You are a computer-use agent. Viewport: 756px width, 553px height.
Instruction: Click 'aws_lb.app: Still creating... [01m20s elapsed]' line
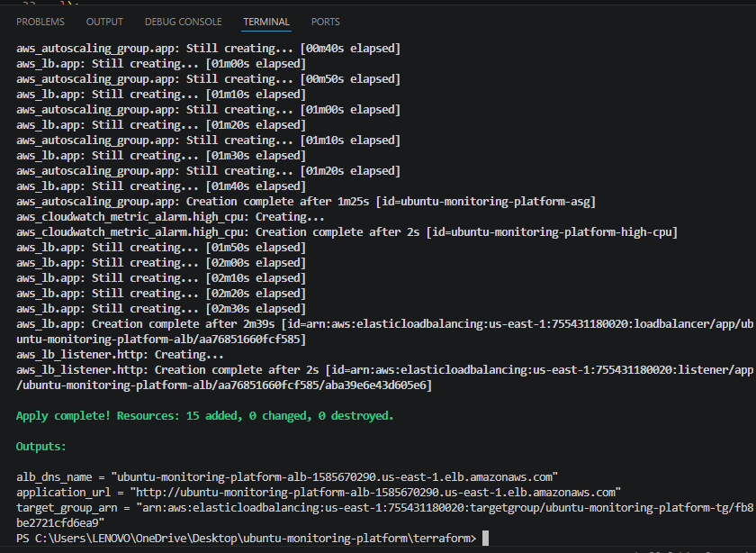161,125
